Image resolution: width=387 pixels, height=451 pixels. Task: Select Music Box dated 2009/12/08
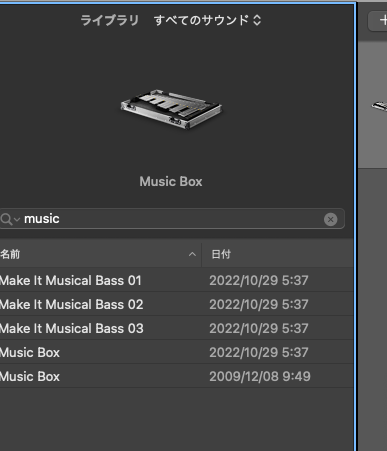coord(177,376)
